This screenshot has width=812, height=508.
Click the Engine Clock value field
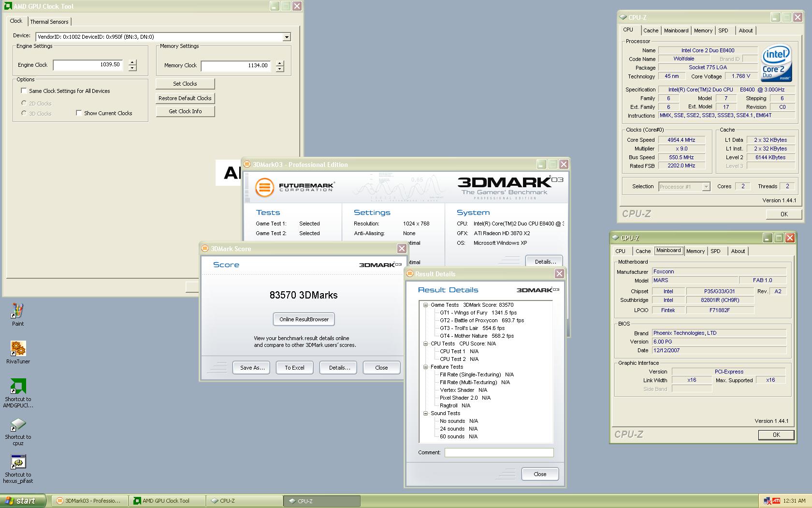87,65
